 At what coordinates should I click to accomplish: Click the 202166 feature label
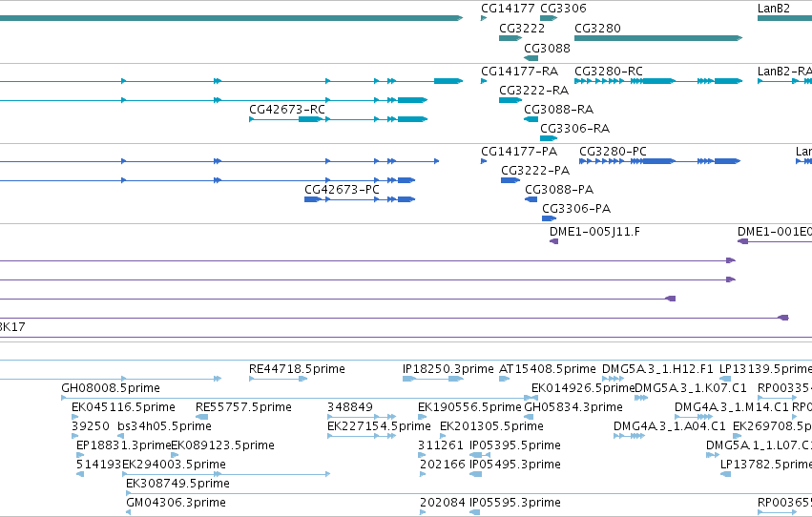[442, 465]
